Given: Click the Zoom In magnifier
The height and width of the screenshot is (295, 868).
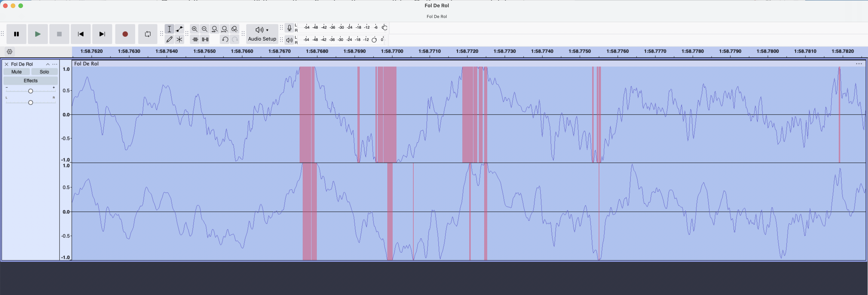Looking at the screenshot, I should coord(195,29).
